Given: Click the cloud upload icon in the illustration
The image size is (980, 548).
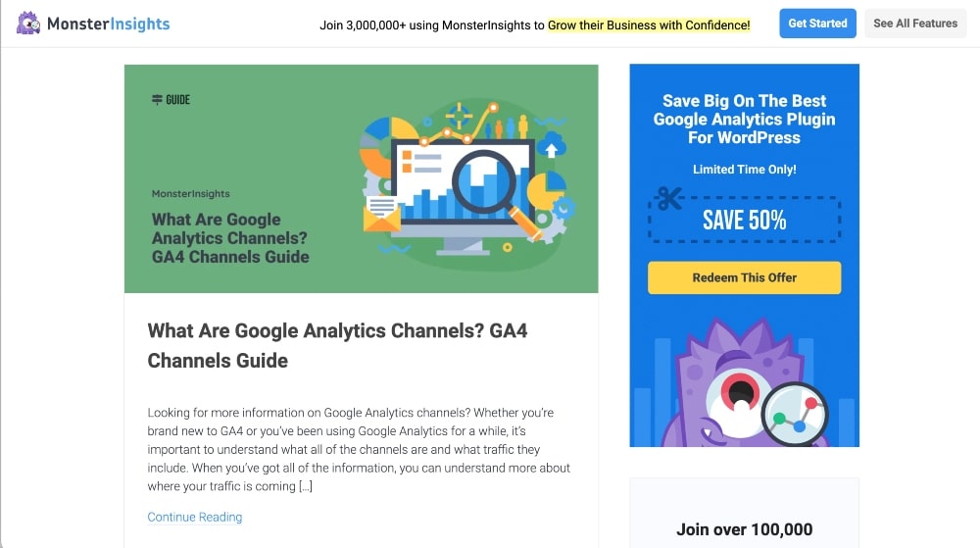Looking at the screenshot, I should [552, 145].
